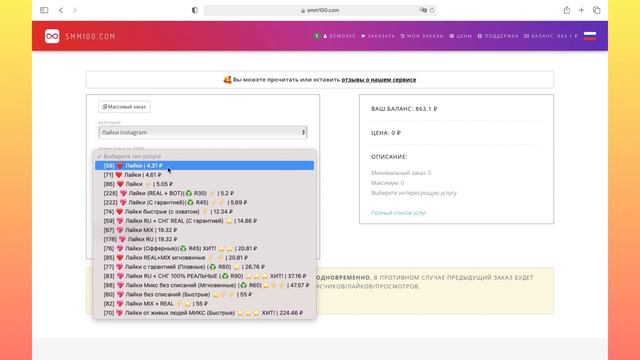The width and height of the screenshot is (640, 360).
Task: Open the отзывы о нашем сервисе link
Action: click(379, 80)
